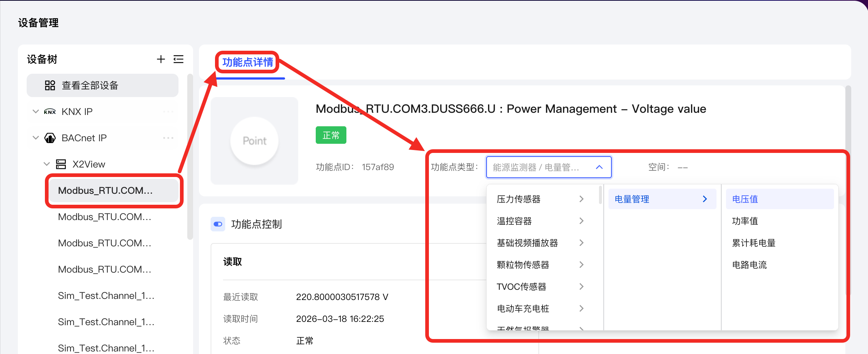The height and width of the screenshot is (354, 868).
Task: Click the BACnet protocol icon beside BACnet IP
Action: pos(50,138)
